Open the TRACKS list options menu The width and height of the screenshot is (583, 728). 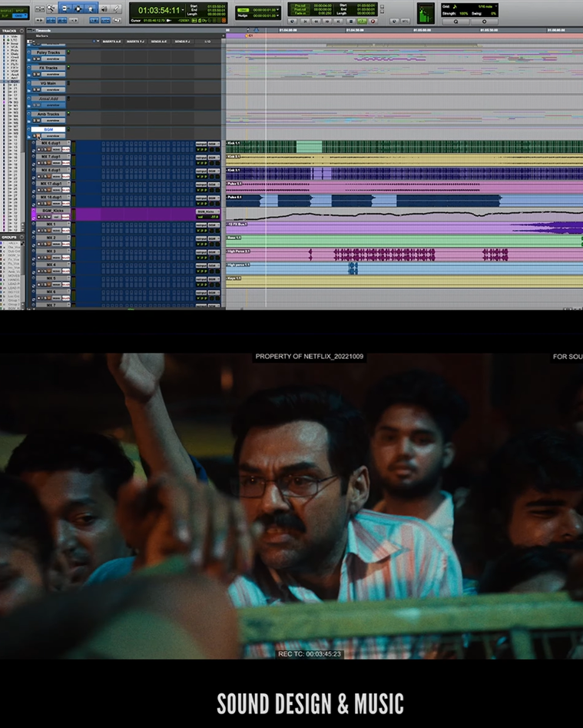point(22,31)
